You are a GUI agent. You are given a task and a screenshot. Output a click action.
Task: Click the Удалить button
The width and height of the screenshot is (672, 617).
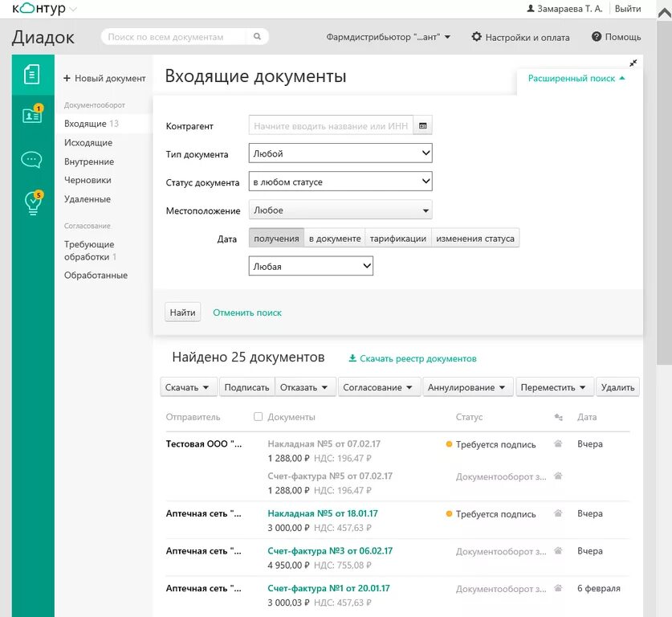pos(617,387)
